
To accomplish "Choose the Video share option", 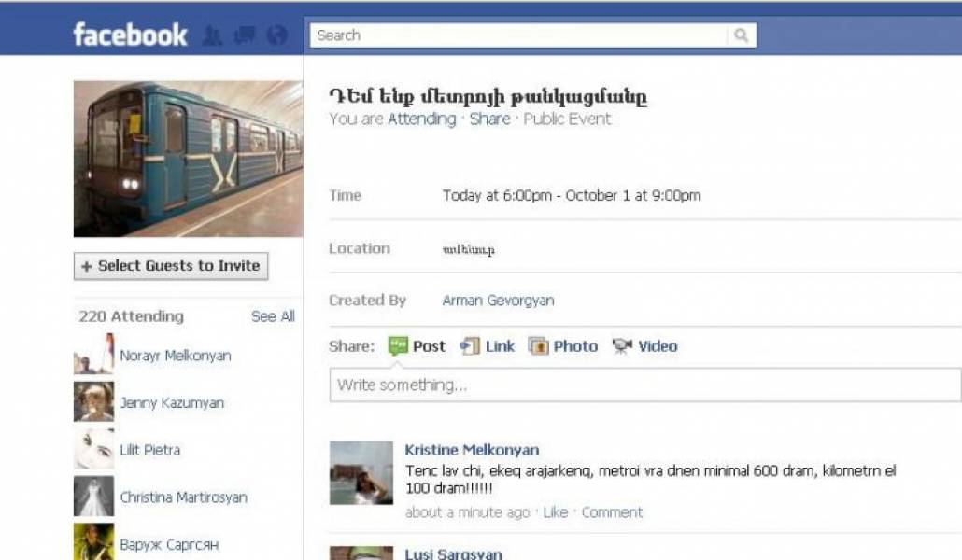I will (x=644, y=346).
